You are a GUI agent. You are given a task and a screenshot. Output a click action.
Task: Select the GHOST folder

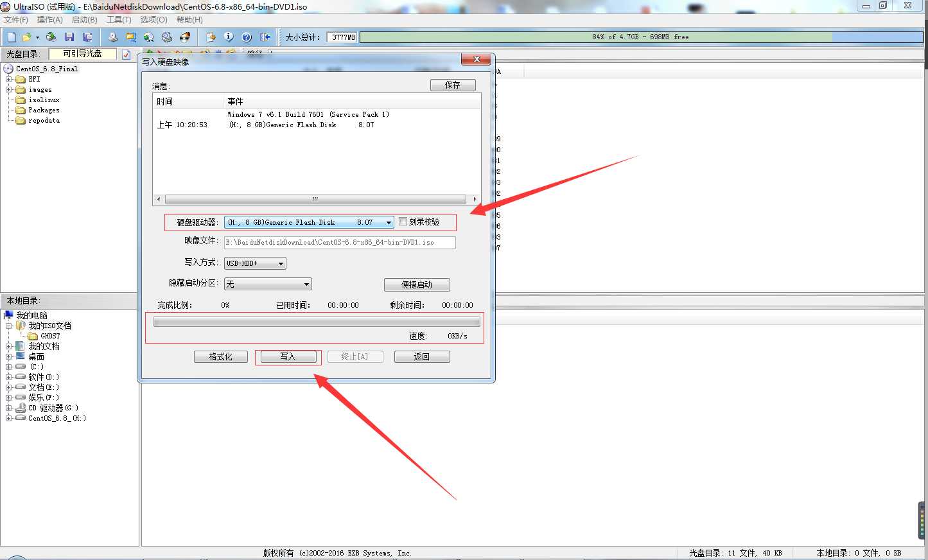50,336
